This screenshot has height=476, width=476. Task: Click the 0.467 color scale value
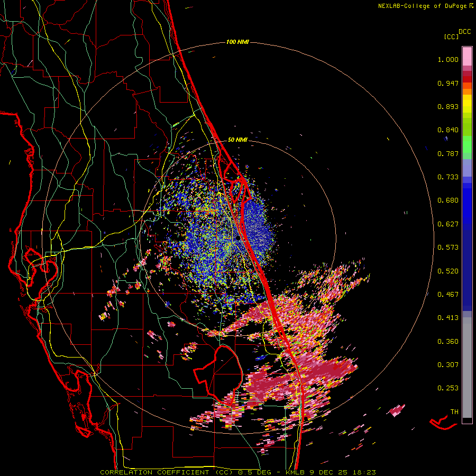click(x=448, y=295)
